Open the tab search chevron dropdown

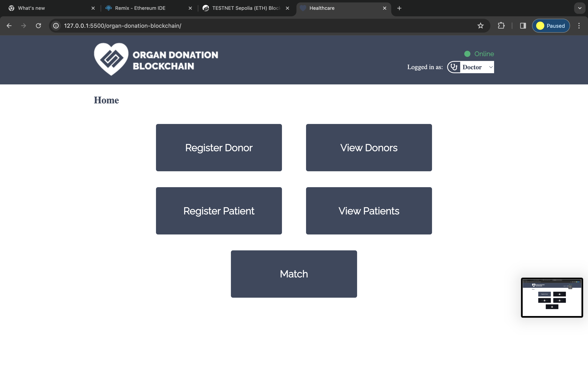point(580,8)
